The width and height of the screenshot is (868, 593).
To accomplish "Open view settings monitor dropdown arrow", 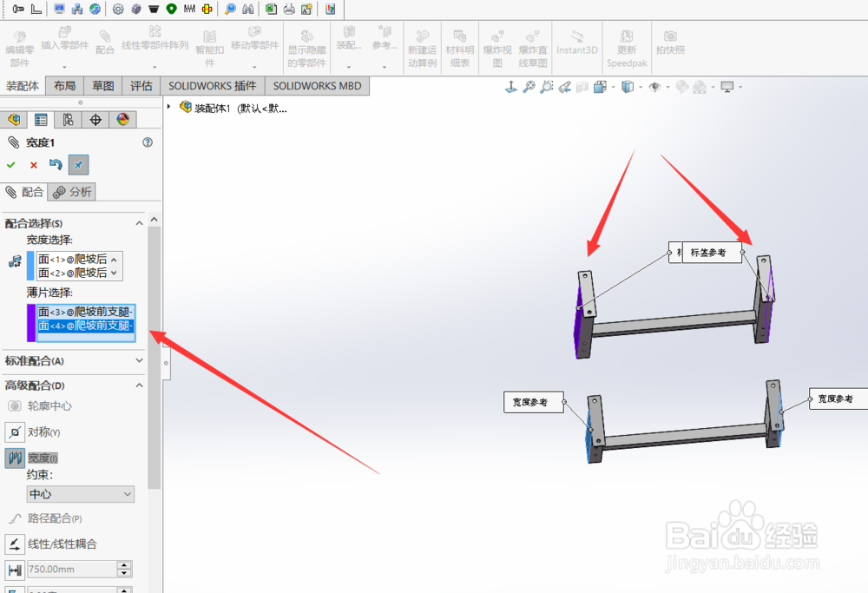I will coord(740,87).
